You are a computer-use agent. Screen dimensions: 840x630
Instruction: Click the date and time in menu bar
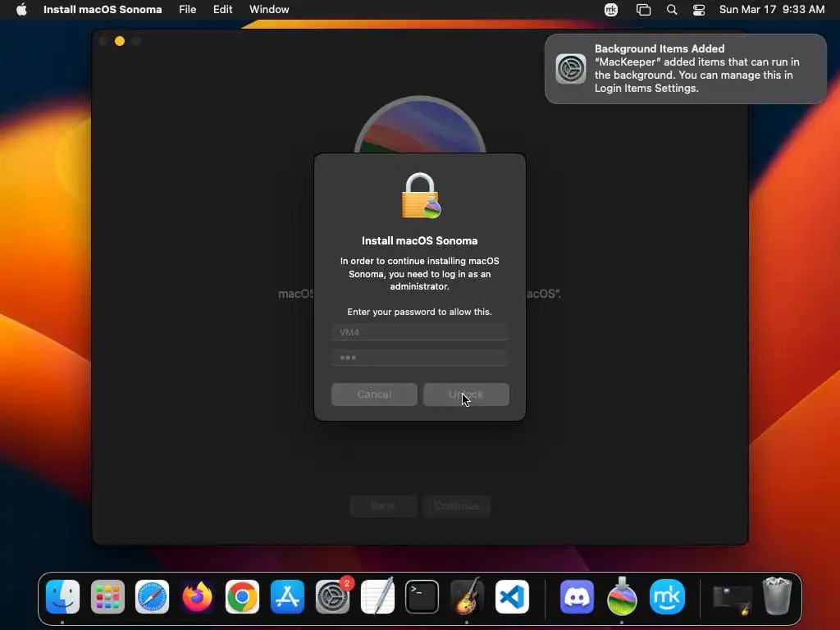(771, 9)
